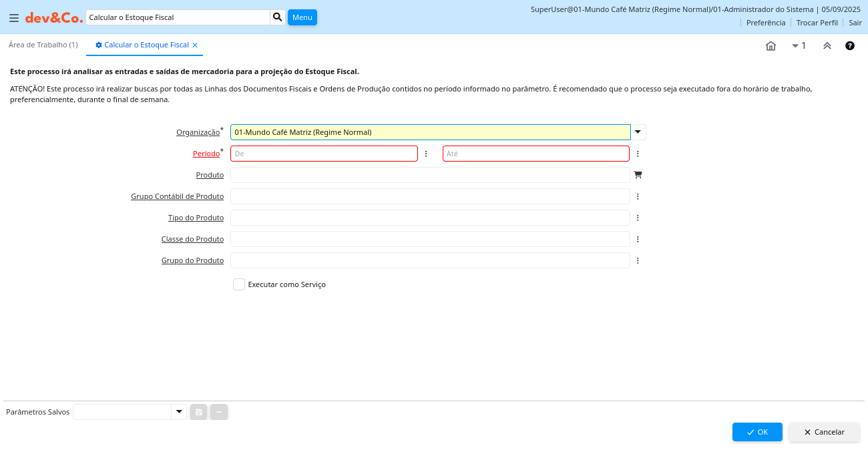Switch to Área de Trabalho tab

pos(43,45)
